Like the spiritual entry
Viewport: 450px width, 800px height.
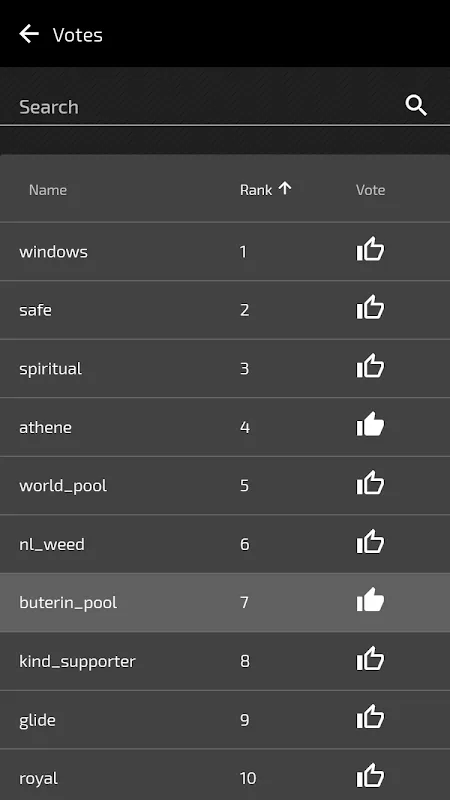(x=370, y=366)
